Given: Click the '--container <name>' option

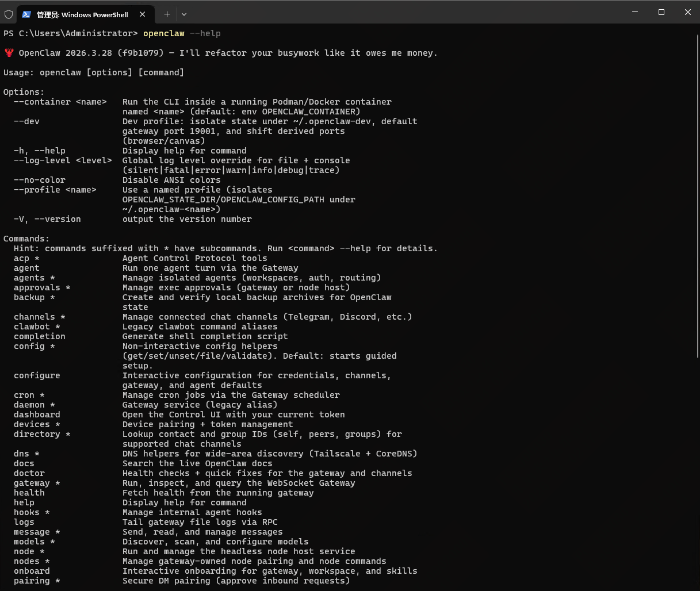Looking at the screenshot, I should click(x=60, y=102).
